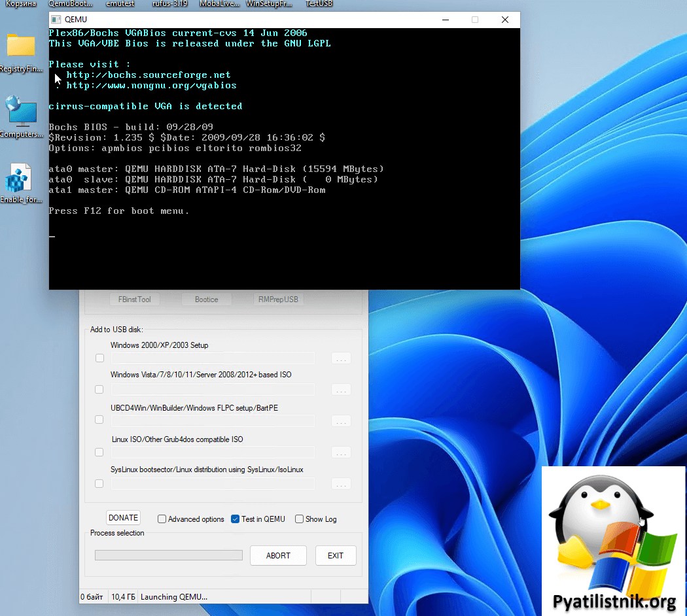Toggle the Show Log checkbox
Screen dimensions: 687x616
coord(300,519)
